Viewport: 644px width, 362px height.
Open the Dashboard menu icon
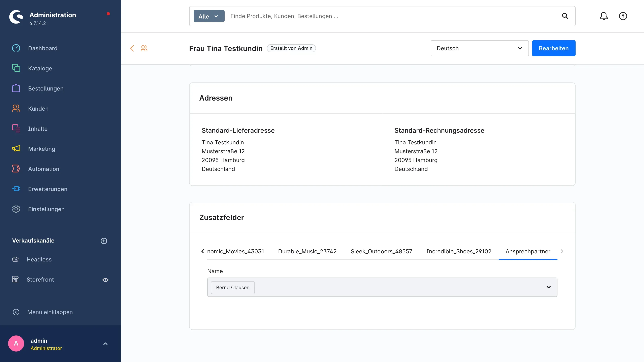pos(16,48)
